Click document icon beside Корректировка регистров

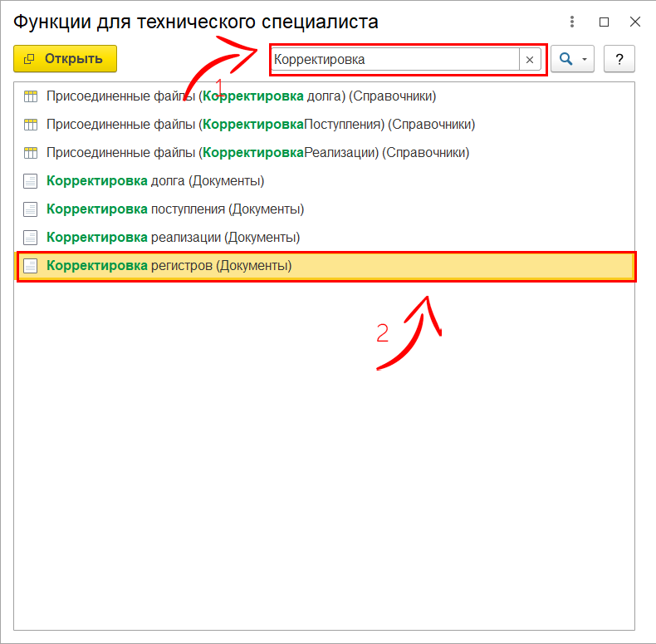point(31,266)
